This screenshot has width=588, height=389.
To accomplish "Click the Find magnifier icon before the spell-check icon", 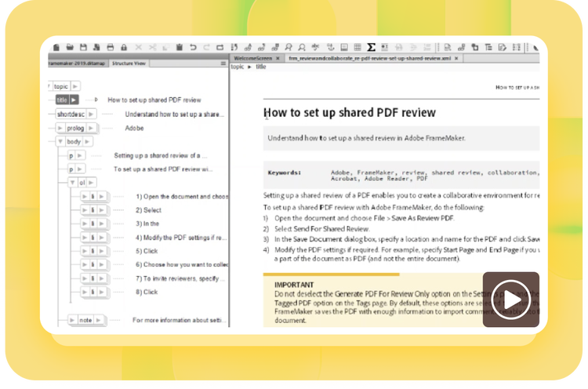I will point(302,47).
